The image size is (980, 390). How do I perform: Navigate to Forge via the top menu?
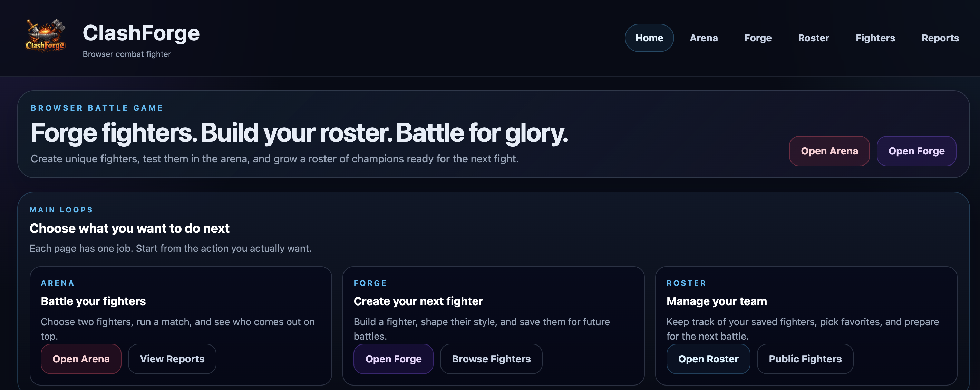(757, 38)
